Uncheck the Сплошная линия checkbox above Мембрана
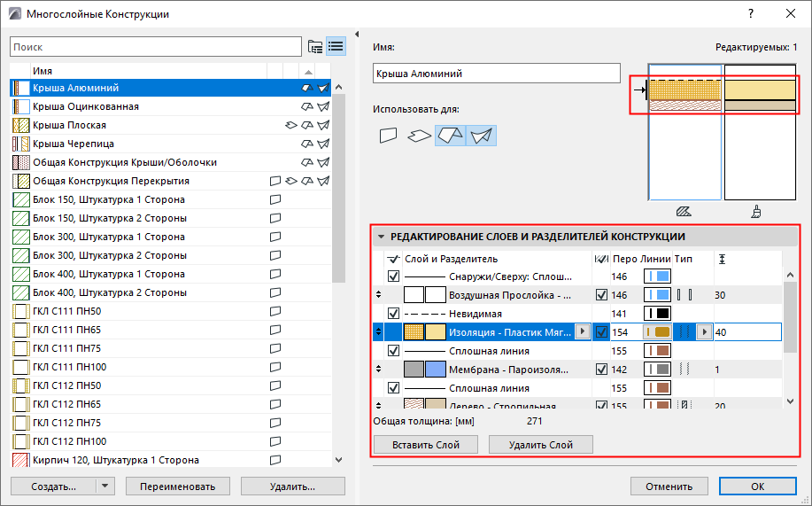Image resolution: width=812 pixels, height=506 pixels. click(x=393, y=351)
